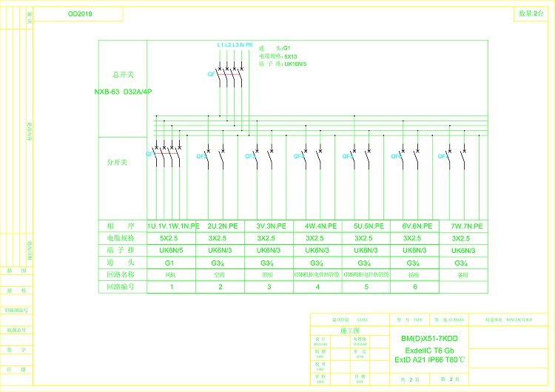Select the 描图 cell in left margin

tap(16, 271)
